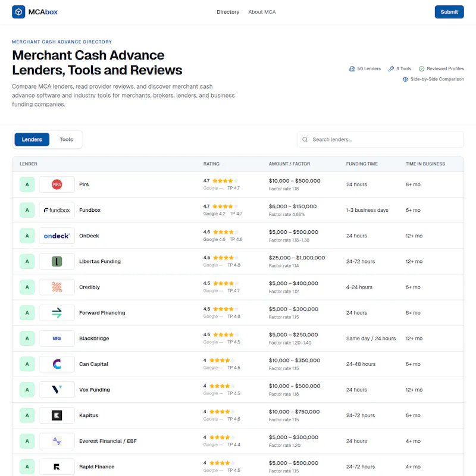The height and width of the screenshot is (476, 476).
Task: Open the Libertas Funding name link
Action: coord(100,261)
